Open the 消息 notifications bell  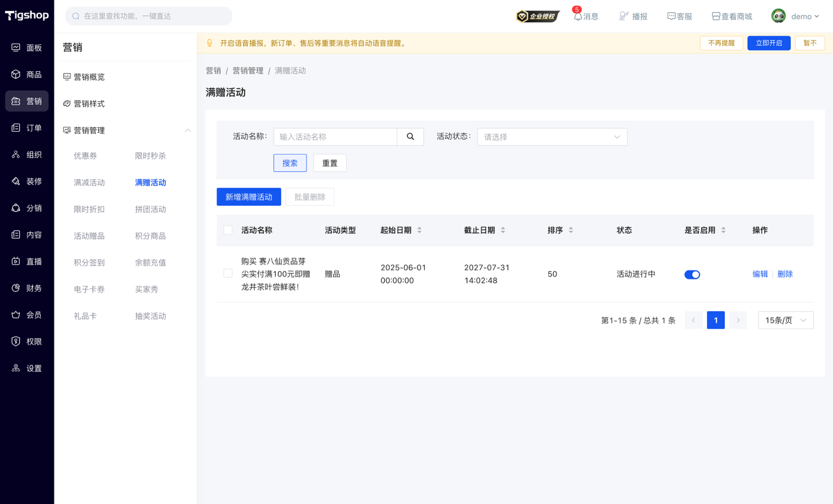pos(586,16)
